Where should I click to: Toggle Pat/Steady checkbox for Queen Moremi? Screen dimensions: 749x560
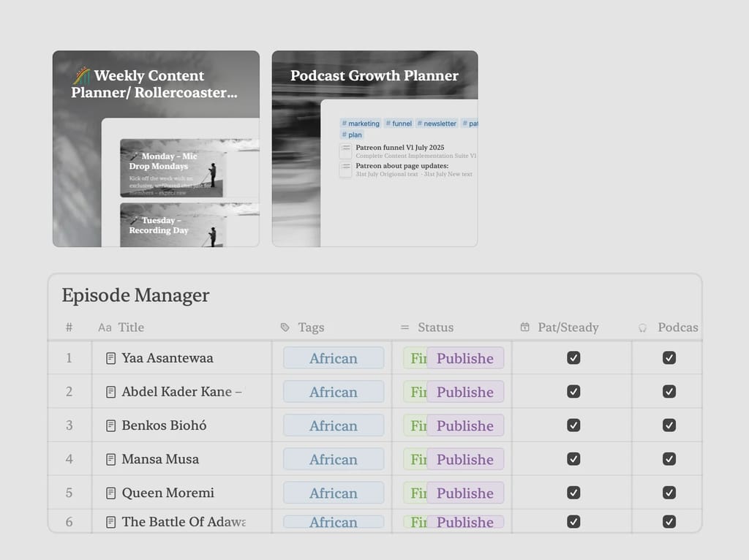tap(573, 493)
